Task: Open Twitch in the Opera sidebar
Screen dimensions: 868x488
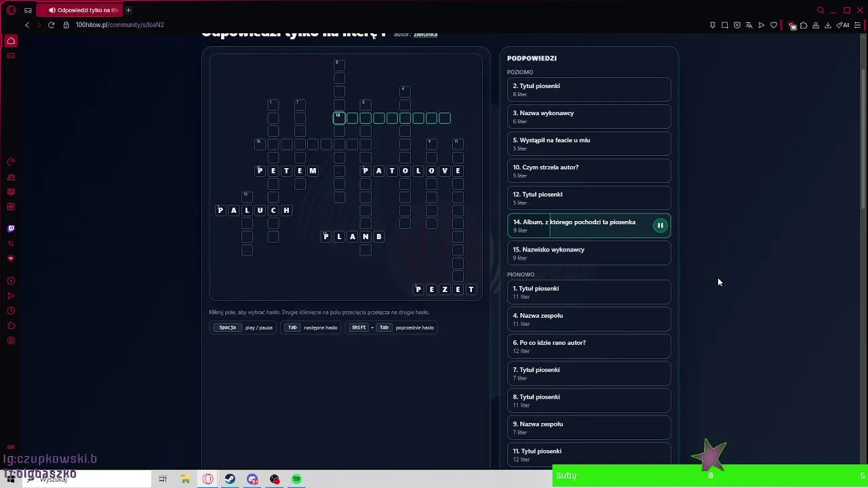Action: click(11, 229)
